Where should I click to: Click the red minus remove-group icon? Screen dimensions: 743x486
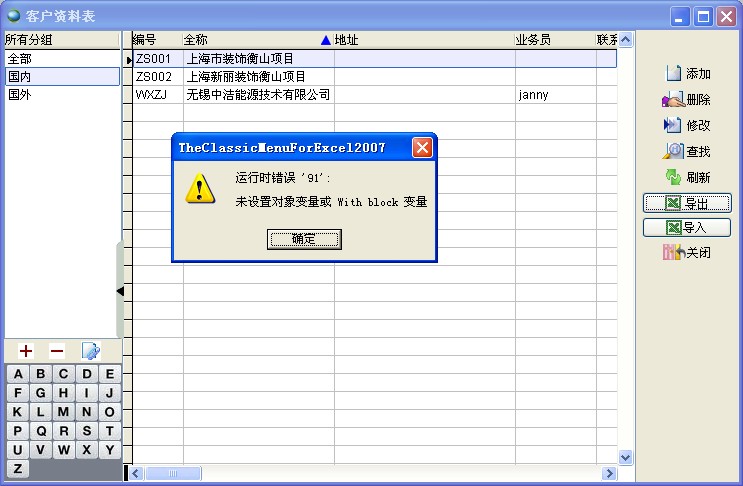[57, 351]
